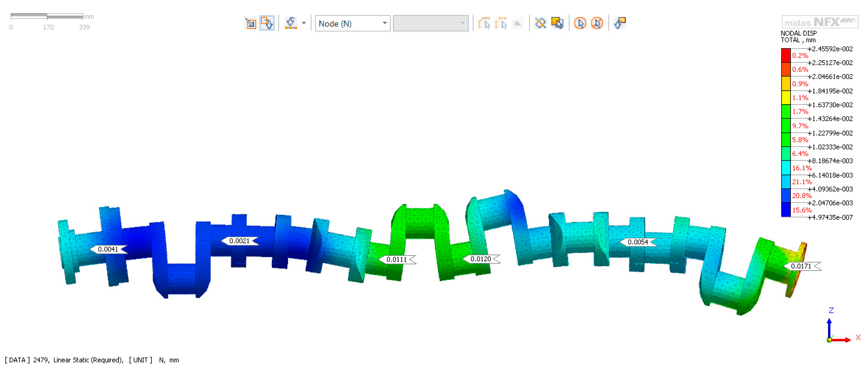This screenshot has width=868, height=368.
Task: Click the select-by-window icon
Action: click(250, 23)
